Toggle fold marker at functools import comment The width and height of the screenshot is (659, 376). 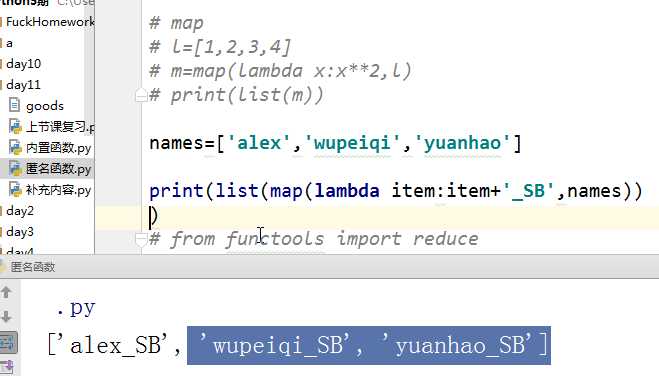[x=141, y=240]
